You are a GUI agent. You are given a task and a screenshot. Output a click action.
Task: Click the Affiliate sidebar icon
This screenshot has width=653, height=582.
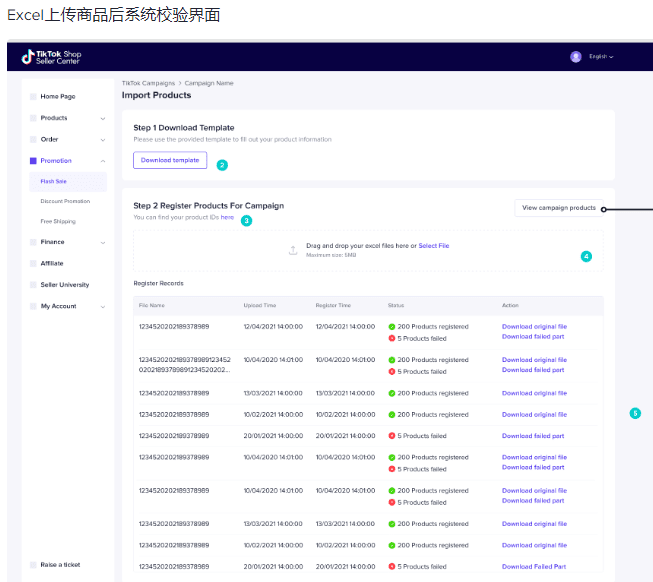click(x=33, y=264)
